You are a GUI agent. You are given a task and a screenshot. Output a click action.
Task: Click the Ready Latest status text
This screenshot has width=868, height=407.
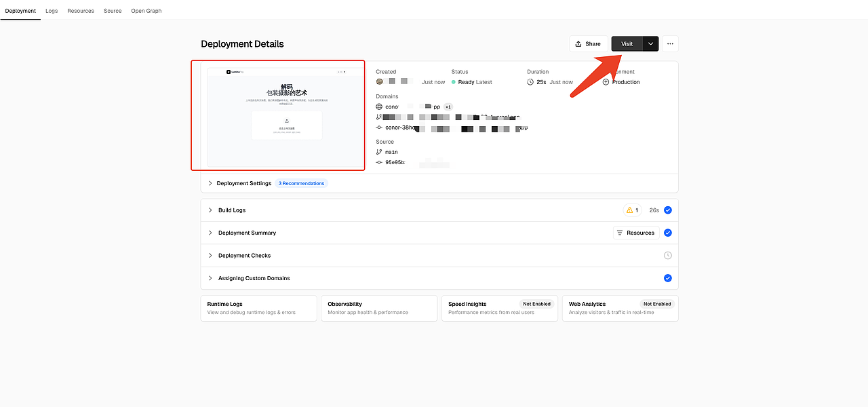click(475, 82)
